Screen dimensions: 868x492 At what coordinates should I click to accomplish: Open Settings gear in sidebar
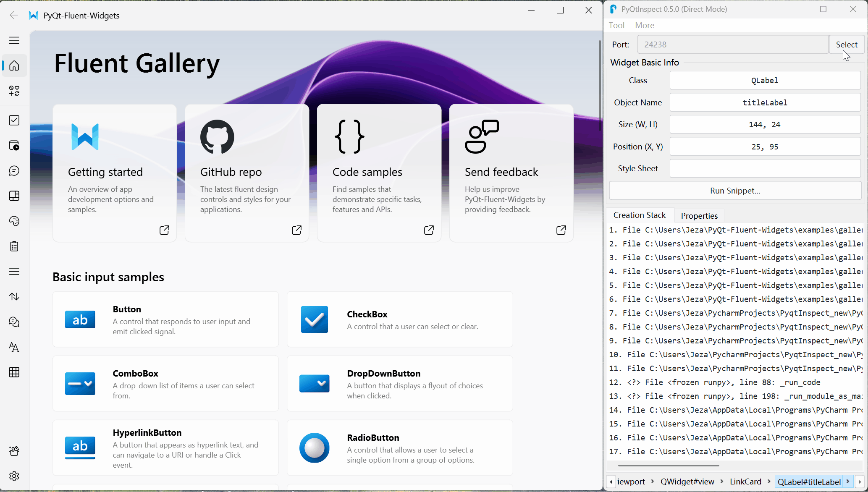(x=14, y=476)
